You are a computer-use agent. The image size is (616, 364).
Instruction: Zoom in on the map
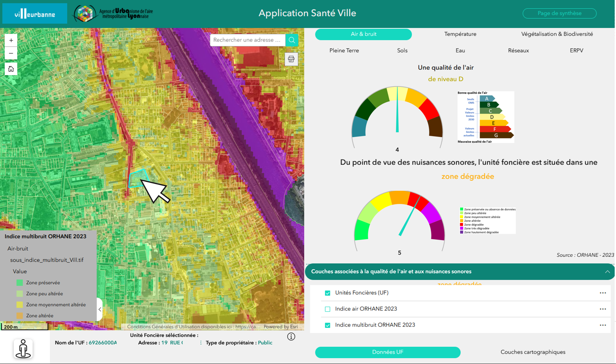(11, 40)
